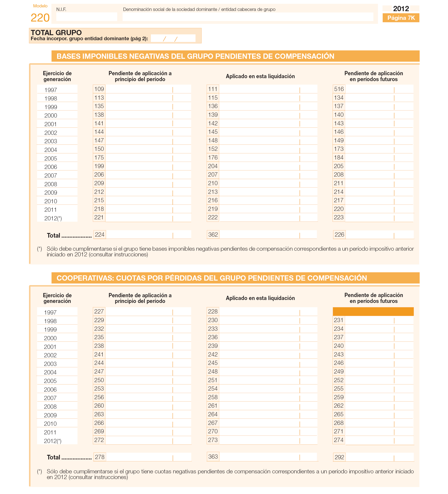
Task: Click the Fecha incorpor. grupo date field
Action: point(173,39)
